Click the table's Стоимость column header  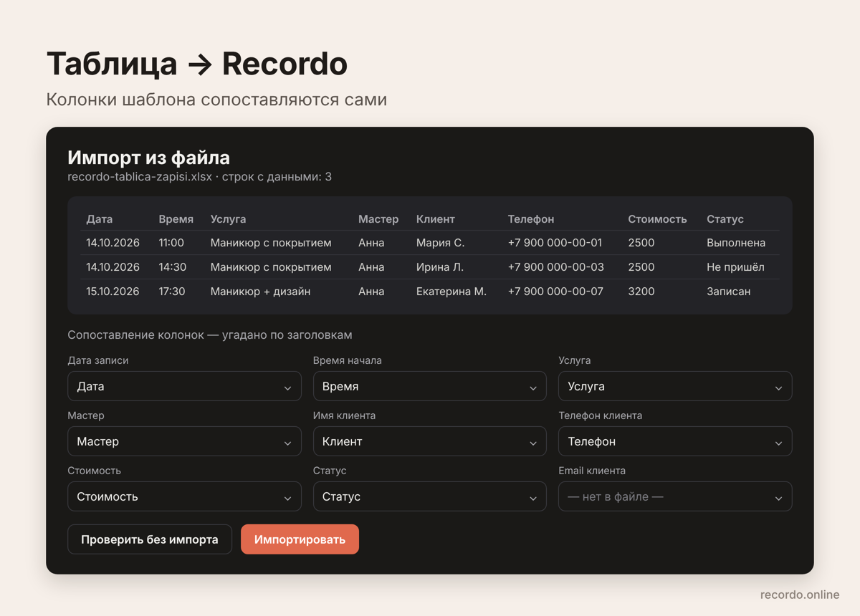[x=657, y=219]
